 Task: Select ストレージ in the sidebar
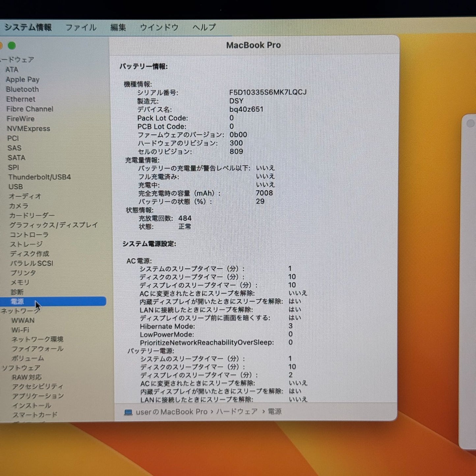(26, 244)
